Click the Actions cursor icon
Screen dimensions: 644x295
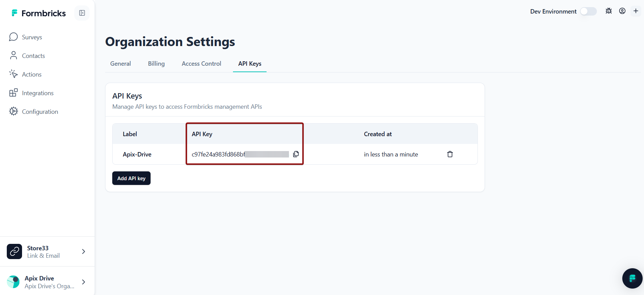(x=13, y=74)
